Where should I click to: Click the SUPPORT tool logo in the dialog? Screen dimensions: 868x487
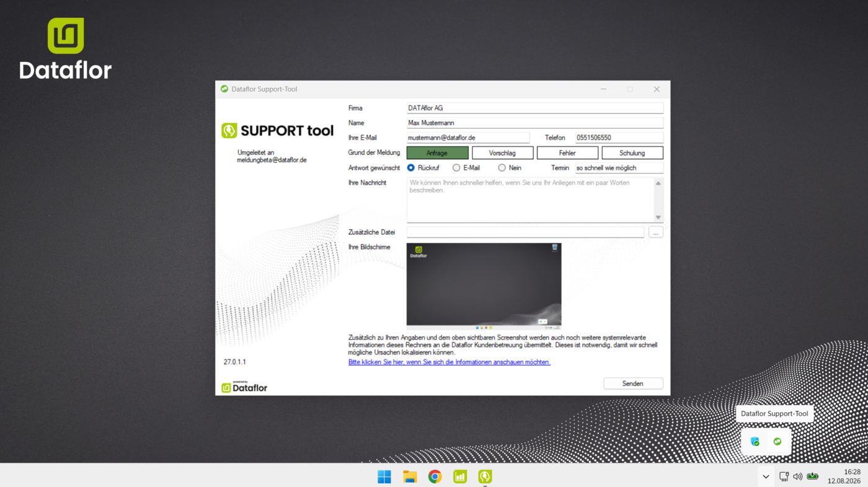pos(278,131)
